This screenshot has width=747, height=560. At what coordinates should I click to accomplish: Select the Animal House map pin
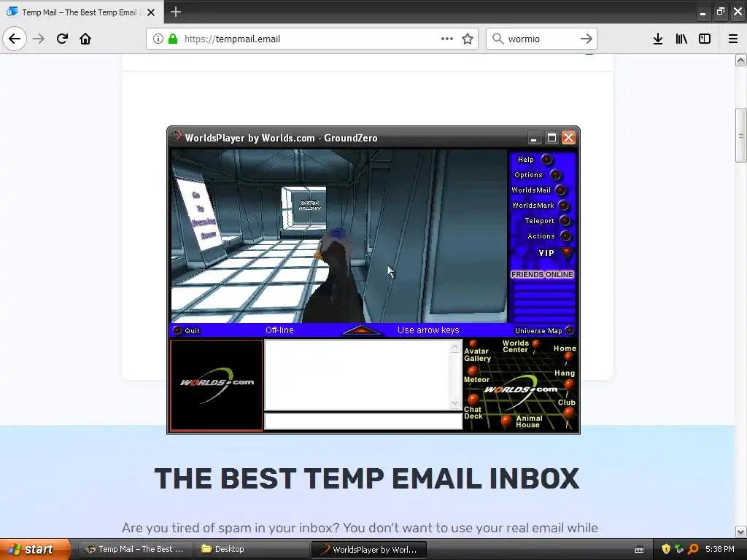pos(506,421)
